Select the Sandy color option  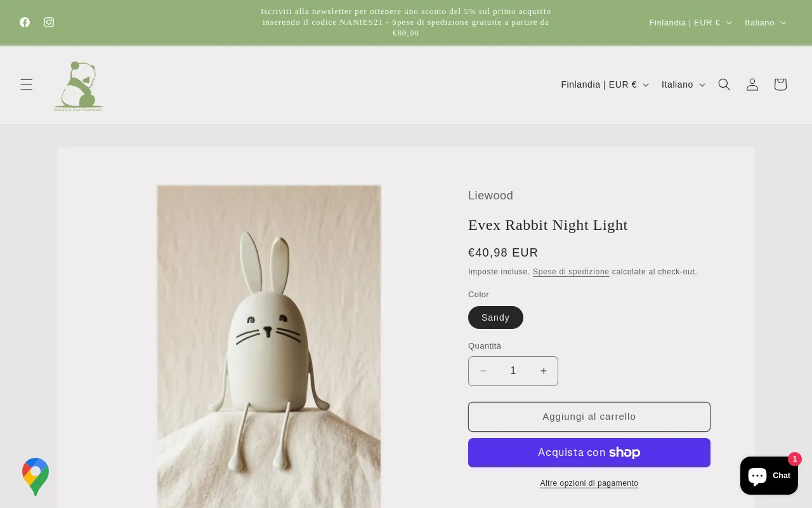coord(495,317)
